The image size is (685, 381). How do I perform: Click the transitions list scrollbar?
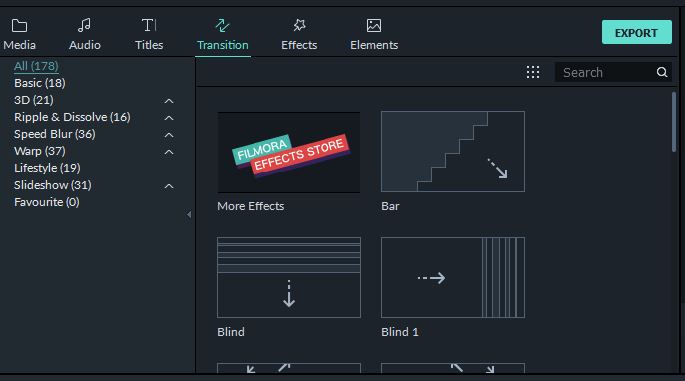674,122
